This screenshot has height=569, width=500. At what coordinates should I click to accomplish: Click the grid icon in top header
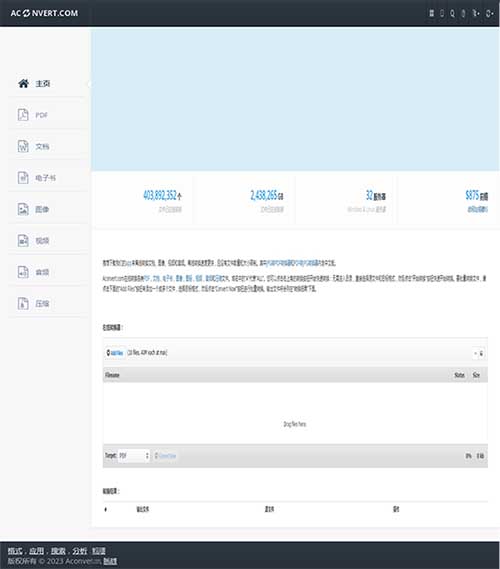click(x=431, y=13)
